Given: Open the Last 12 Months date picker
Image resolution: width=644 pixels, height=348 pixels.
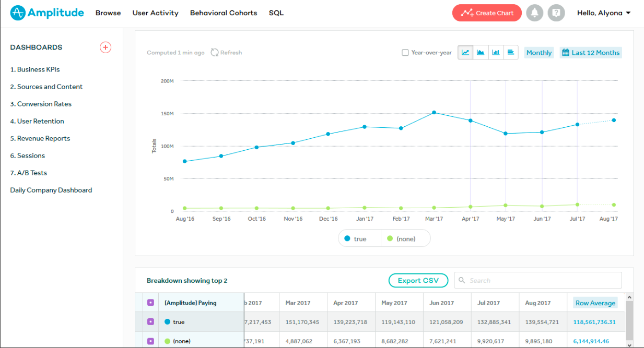Looking at the screenshot, I should click(591, 53).
